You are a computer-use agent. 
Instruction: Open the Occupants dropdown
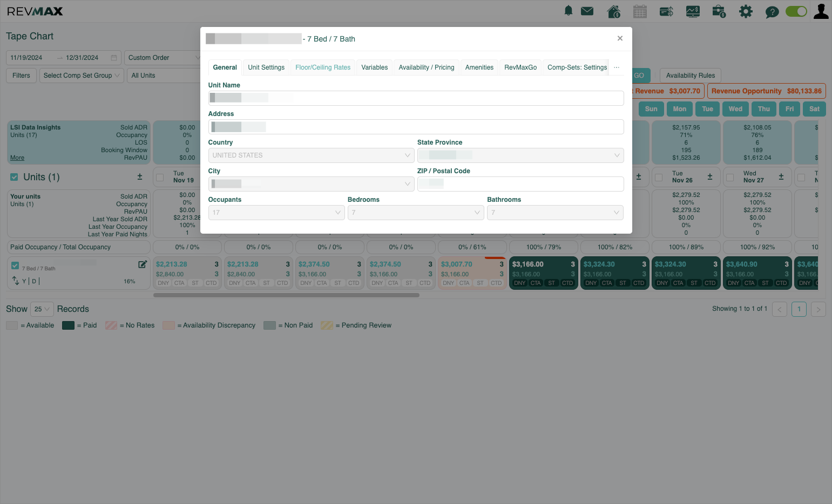[x=276, y=213]
